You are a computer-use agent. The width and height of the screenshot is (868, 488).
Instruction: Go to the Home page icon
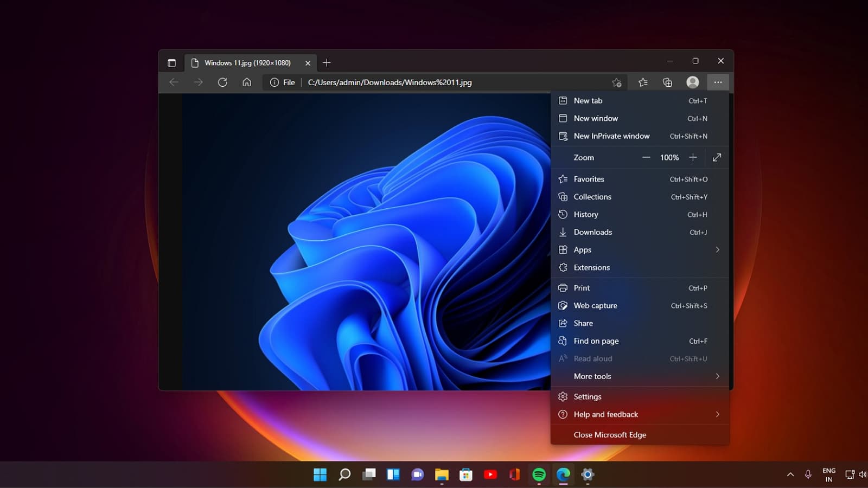(x=247, y=82)
